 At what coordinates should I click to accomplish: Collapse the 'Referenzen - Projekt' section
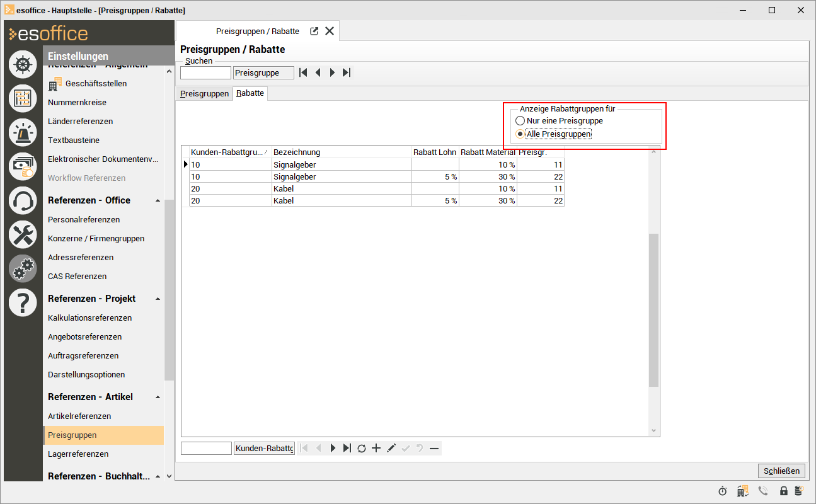[x=158, y=299]
